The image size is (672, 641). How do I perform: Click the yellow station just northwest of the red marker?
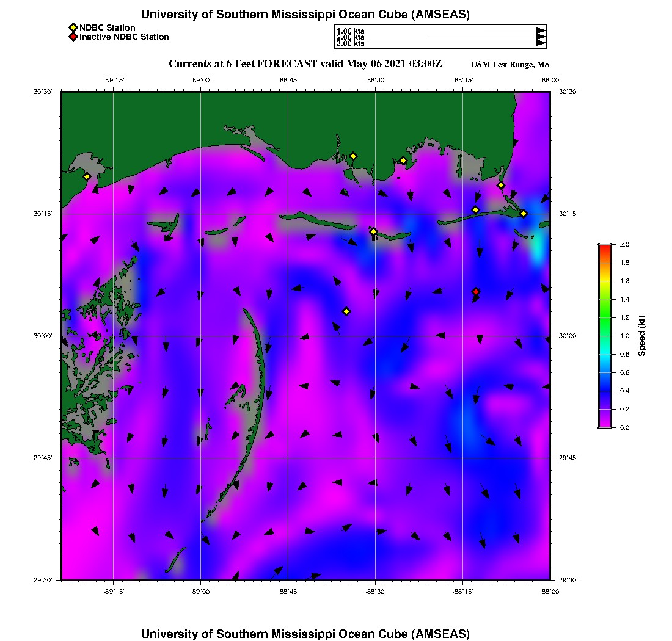coord(475,210)
